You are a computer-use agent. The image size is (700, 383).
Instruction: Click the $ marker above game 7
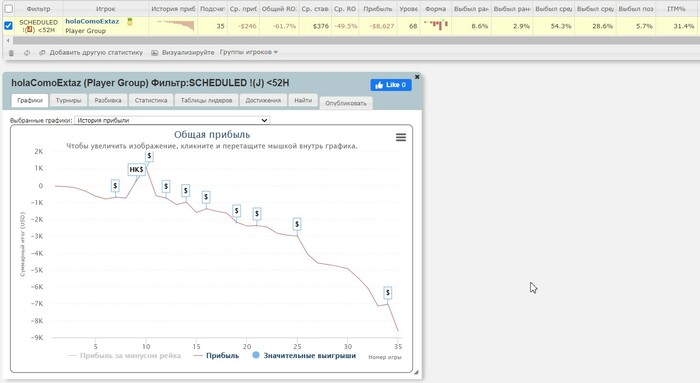coord(115,186)
